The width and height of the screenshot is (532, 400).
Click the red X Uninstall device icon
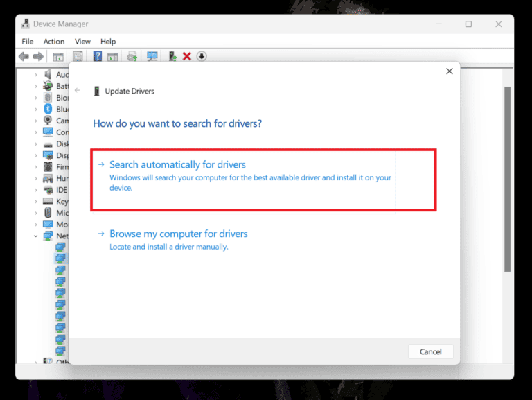pos(187,56)
